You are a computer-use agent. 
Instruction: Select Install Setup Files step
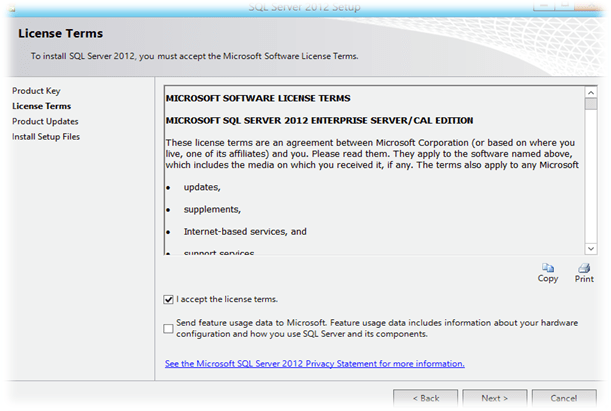pos(46,136)
